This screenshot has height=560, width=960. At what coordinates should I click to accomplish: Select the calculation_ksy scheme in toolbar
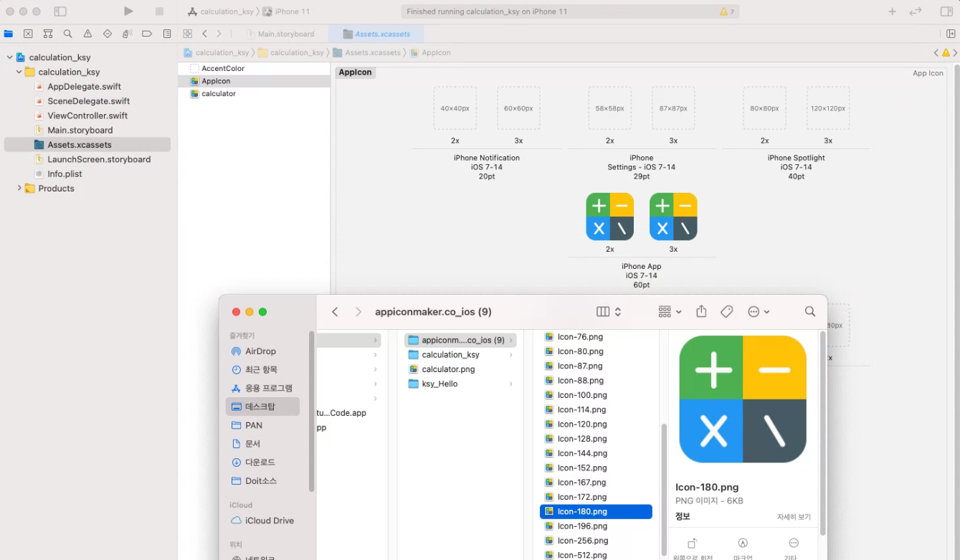click(x=219, y=11)
